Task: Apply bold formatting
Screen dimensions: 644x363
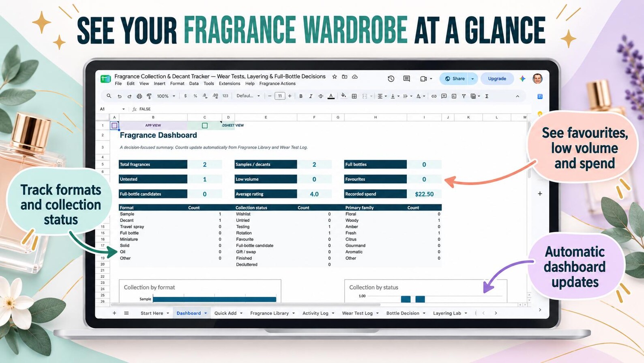Action: 301,96
